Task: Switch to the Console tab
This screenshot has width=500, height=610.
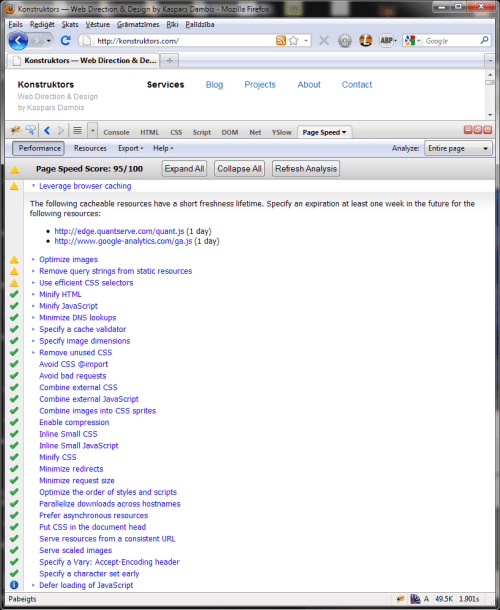Action: (116, 132)
